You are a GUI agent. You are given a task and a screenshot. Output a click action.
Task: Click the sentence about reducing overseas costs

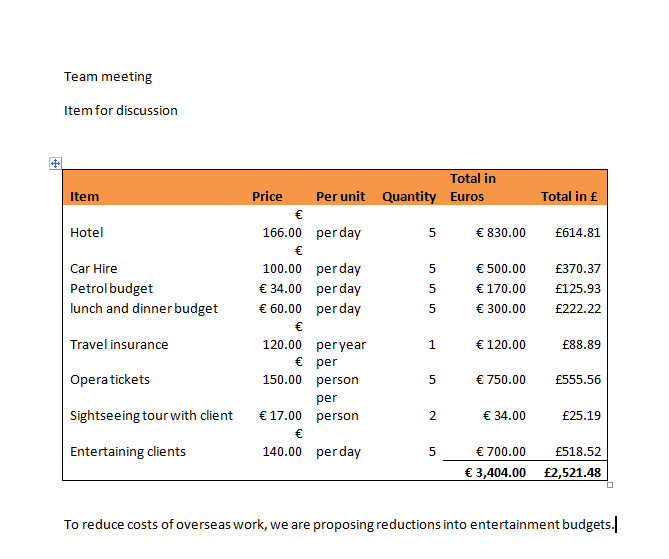click(339, 524)
